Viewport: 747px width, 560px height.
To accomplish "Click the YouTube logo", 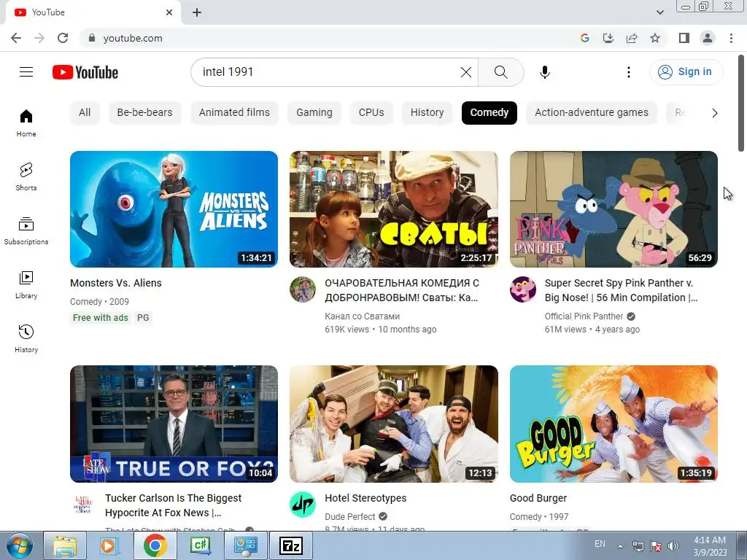I will pos(85,72).
